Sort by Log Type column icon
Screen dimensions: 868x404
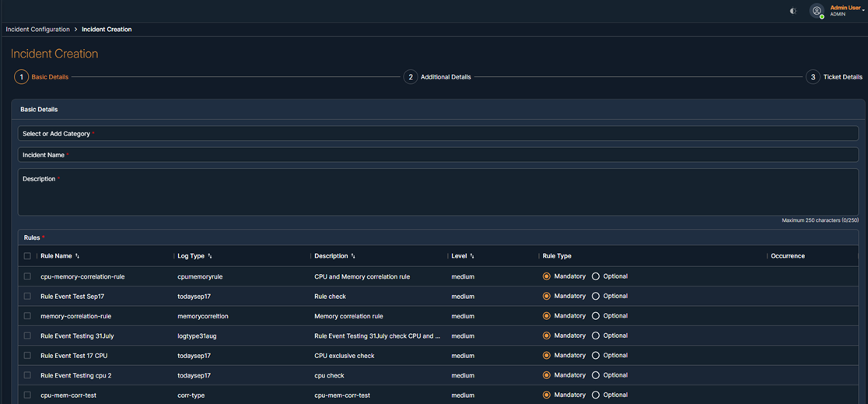[210, 256]
